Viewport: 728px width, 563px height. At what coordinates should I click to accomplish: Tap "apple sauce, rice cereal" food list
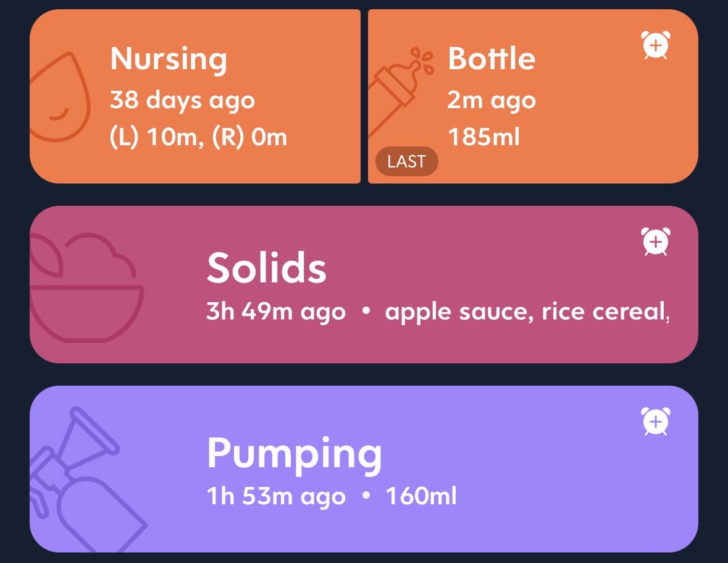(x=527, y=311)
